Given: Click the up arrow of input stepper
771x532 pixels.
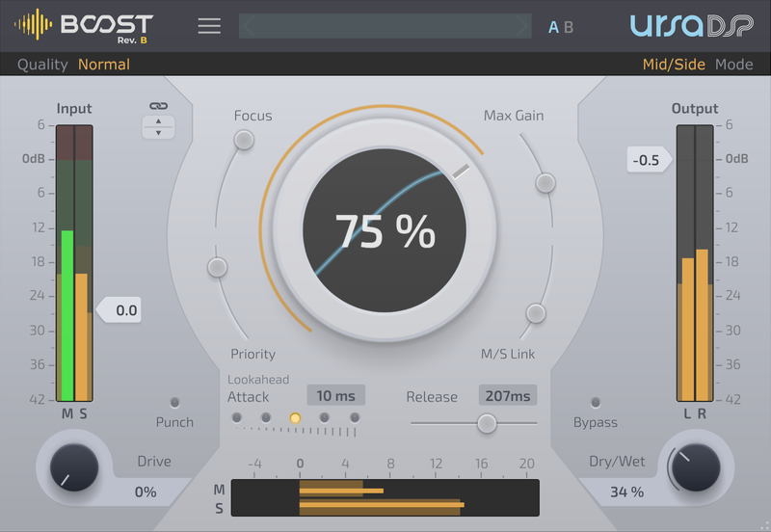Looking at the screenshot, I should 158,121.
